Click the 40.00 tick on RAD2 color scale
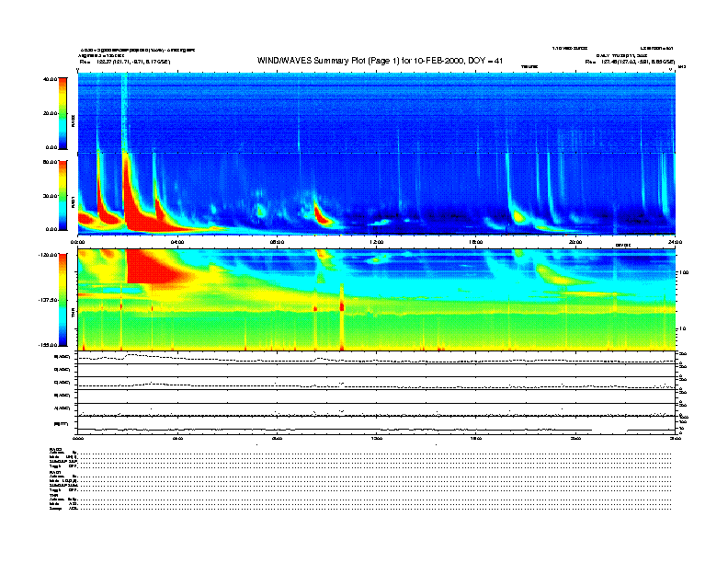This screenshot has width=728, height=563. pyautogui.click(x=50, y=79)
